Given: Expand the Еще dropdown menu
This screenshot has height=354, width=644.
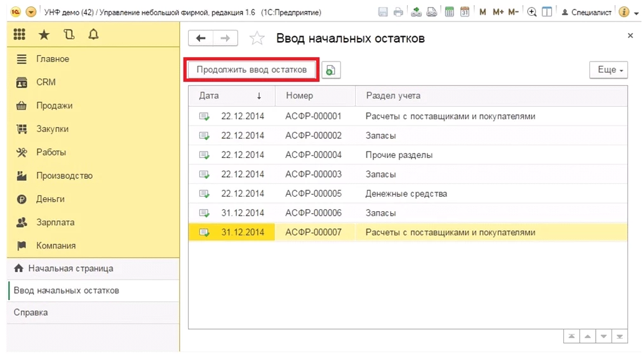Looking at the screenshot, I should 608,70.
